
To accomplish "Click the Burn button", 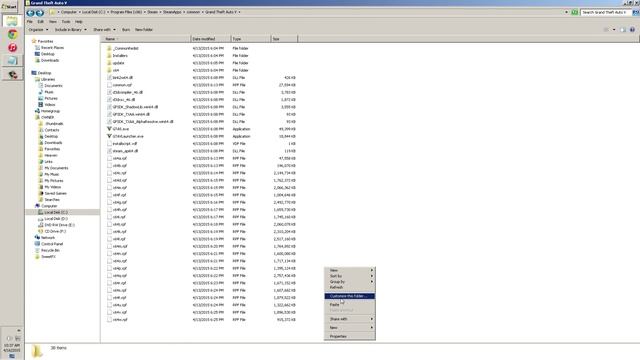I will [126, 30].
